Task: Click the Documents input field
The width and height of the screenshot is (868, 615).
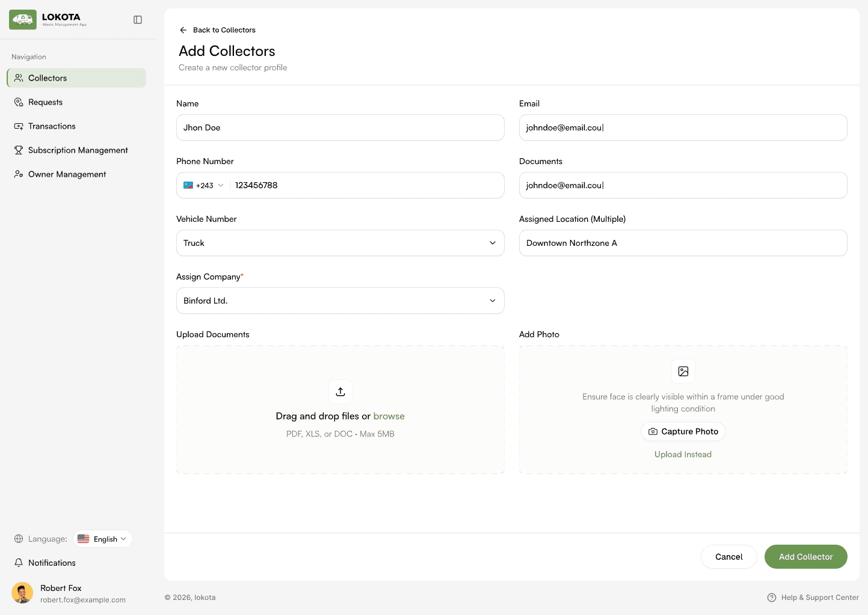Action: [x=683, y=185]
